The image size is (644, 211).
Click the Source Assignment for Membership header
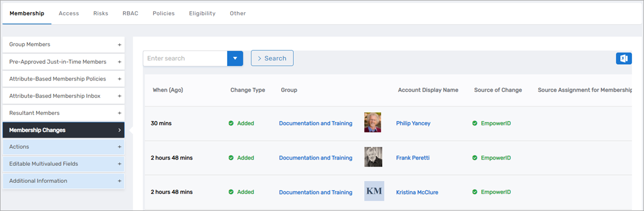(585, 90)
